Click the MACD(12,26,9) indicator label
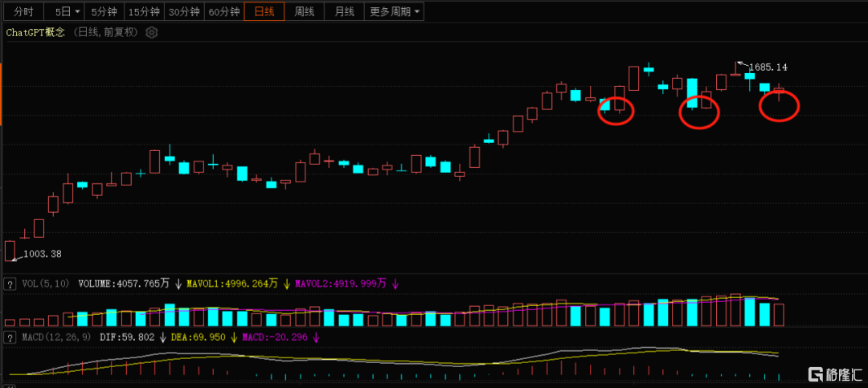 [56, 337]
